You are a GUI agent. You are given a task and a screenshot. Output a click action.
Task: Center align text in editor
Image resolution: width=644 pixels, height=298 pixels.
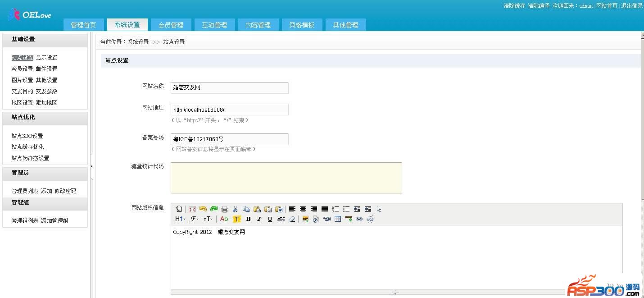[x=303, y=209]
